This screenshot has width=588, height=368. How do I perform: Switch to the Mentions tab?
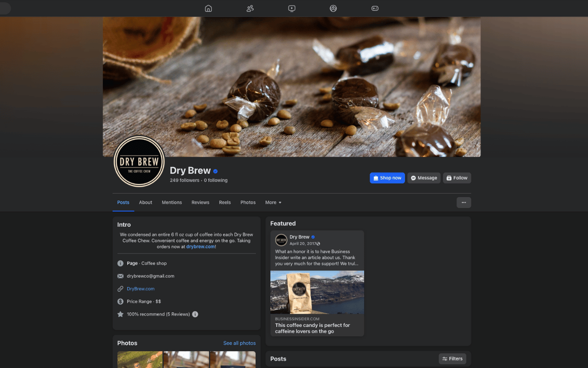(172, 202)
